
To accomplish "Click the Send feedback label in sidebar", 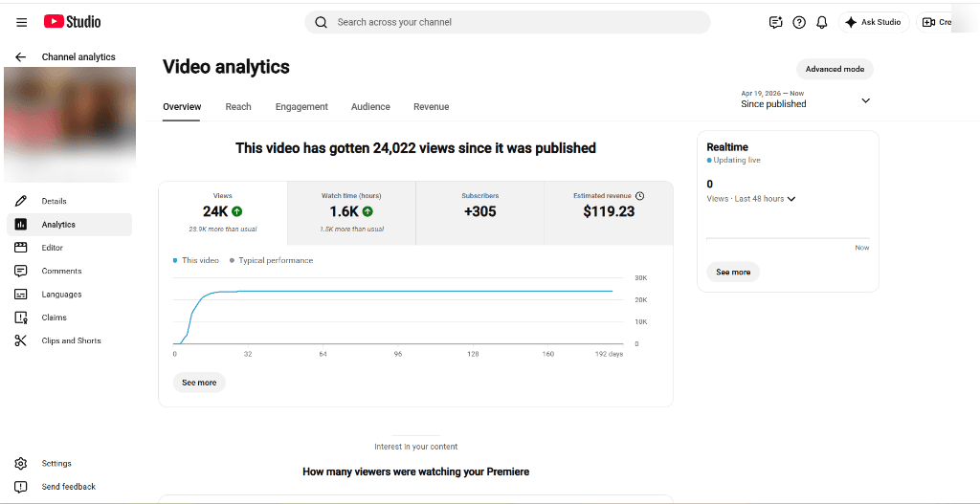I will pyautogui.click(x=69, y=487).
